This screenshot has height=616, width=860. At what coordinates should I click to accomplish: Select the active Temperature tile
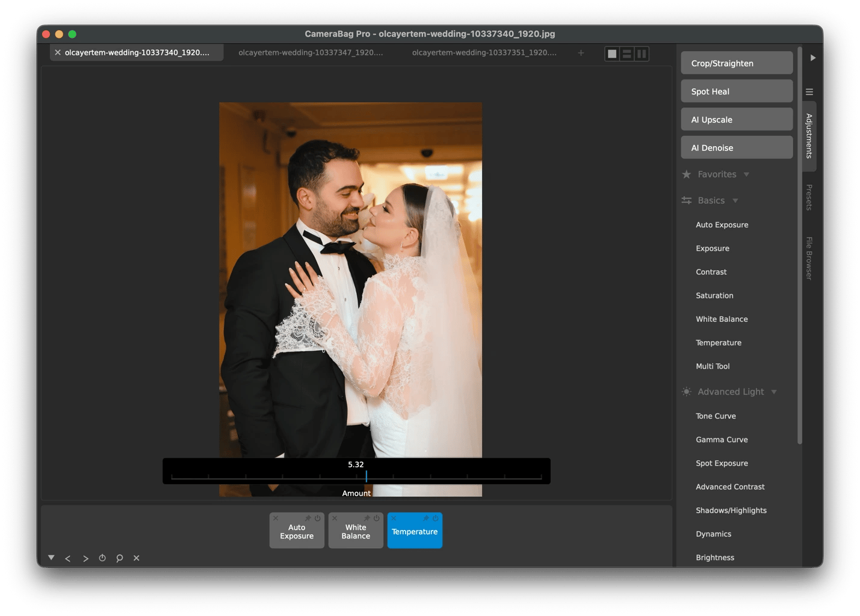coord(415,532)
